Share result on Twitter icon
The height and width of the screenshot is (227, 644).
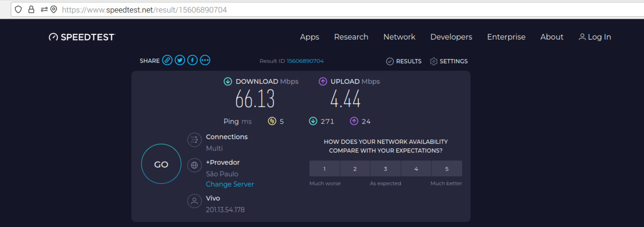[180, 60]
